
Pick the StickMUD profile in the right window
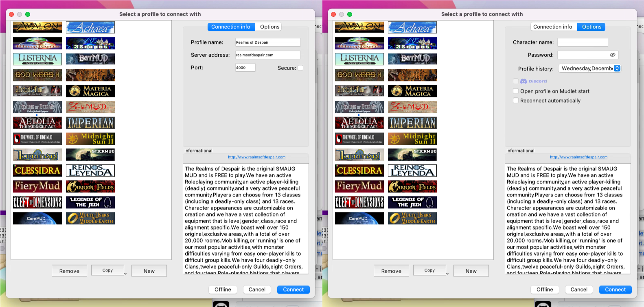coord(412,155)
